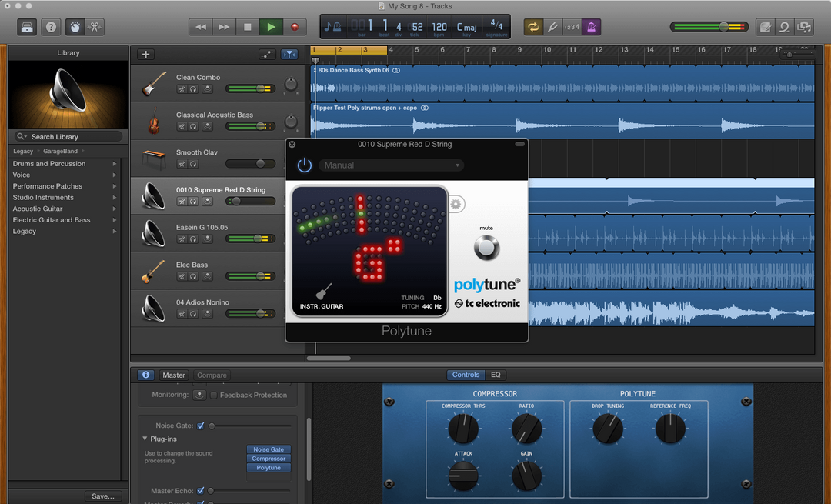This screenshot has height=504, width=831.
Task: Close the Polytune plugin window
Action: (x=292, y=144)
